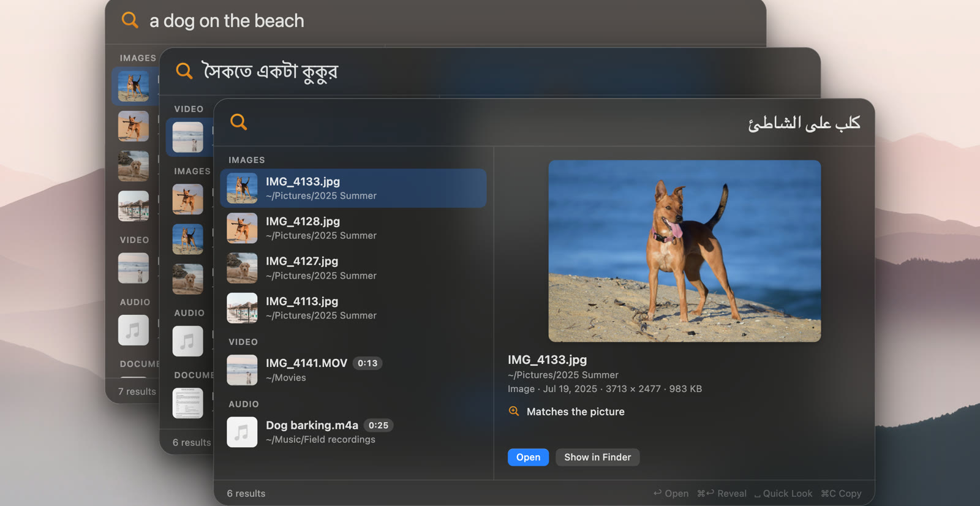Choose the beach umbrellas thumbnail beside IMG_4113.jpg
This screenshot has width=980, height=506.
(242, 308)
